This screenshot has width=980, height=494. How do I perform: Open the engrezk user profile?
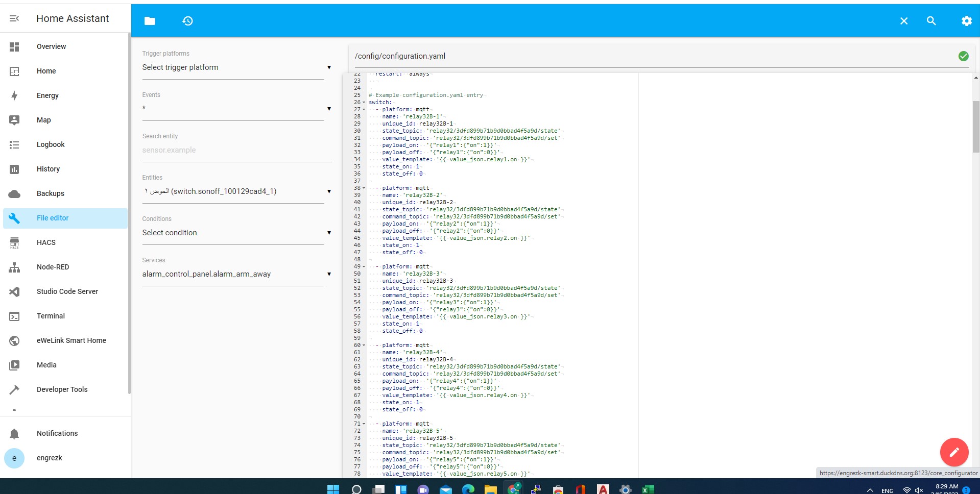coord(49,458)
